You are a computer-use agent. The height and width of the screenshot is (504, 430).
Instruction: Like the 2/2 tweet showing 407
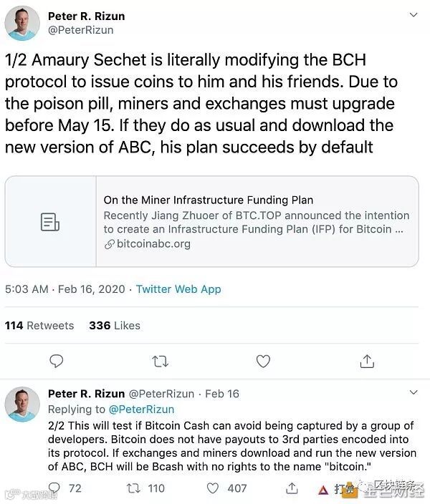213,488
